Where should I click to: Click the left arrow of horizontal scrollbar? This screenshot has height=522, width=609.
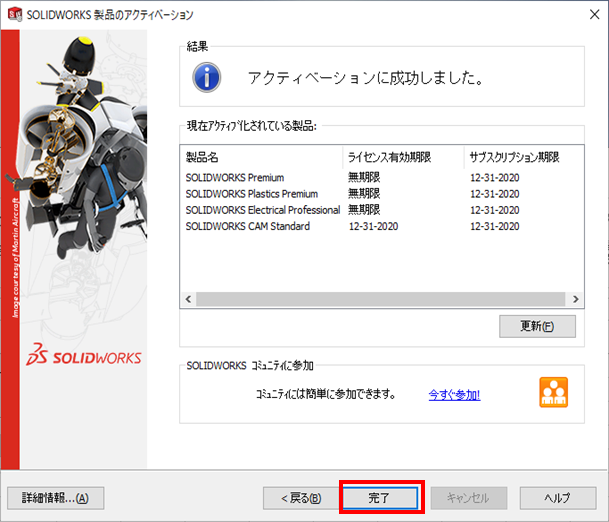click(x=188, y=299)
